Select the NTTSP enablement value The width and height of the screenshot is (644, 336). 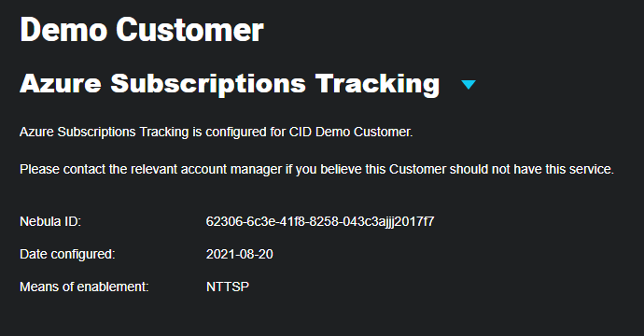pos(228,287)
